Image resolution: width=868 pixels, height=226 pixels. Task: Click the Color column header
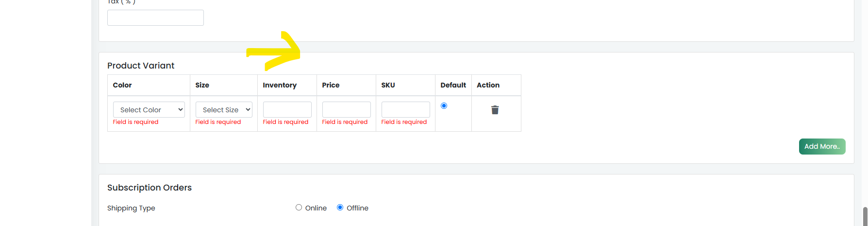tap(122, 85)
